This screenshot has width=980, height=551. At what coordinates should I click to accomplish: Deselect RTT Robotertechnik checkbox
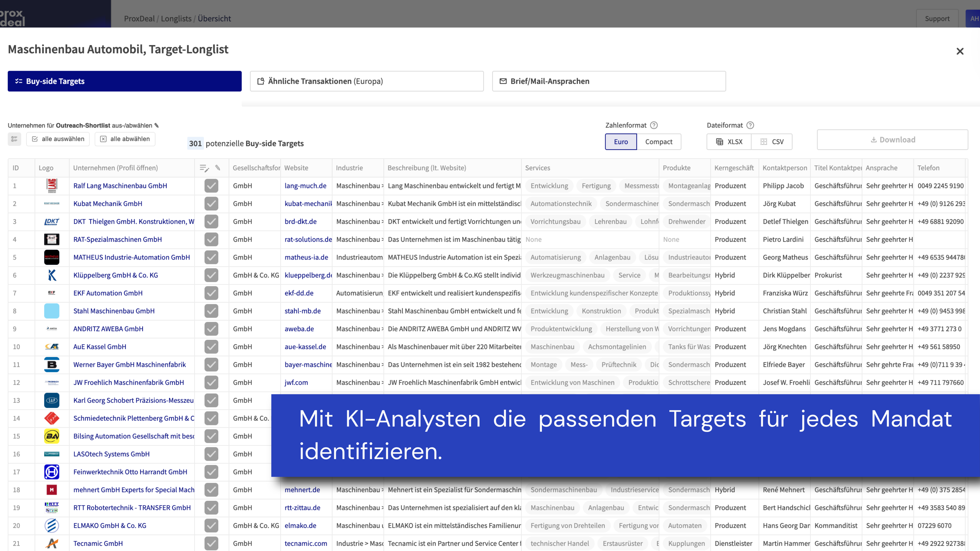(x=212, y=508)
